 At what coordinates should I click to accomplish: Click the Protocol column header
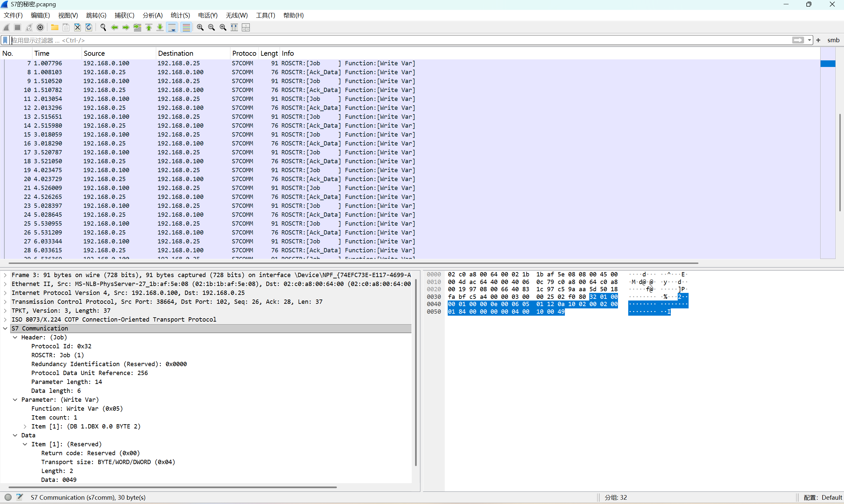tap(243, 53)
